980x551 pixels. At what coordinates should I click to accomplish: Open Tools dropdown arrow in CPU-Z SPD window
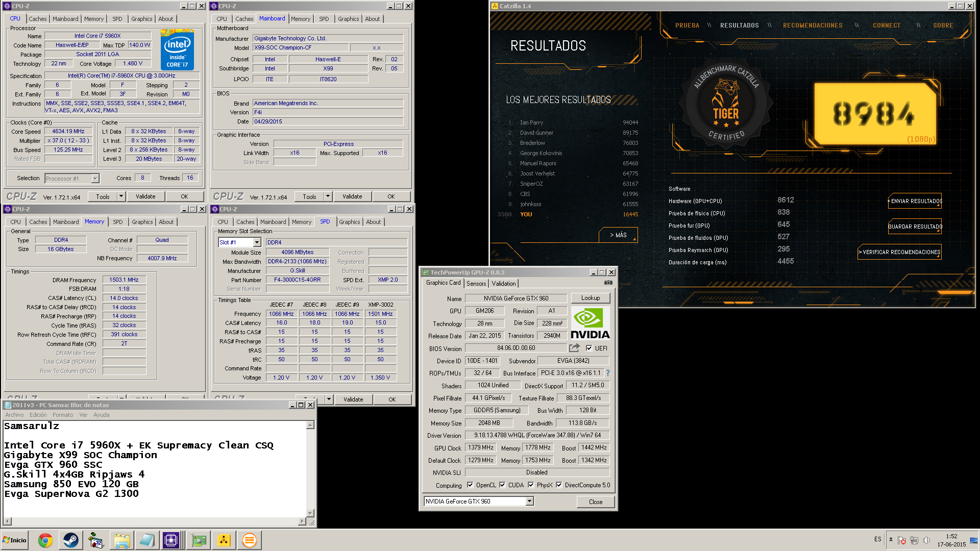pyautogui.click(x=329, y=399)
